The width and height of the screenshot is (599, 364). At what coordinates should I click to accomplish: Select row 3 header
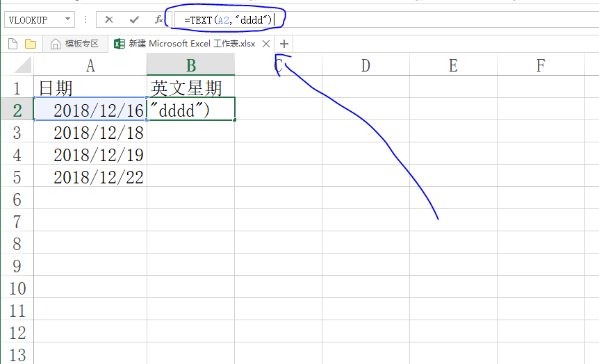[17, 133]
